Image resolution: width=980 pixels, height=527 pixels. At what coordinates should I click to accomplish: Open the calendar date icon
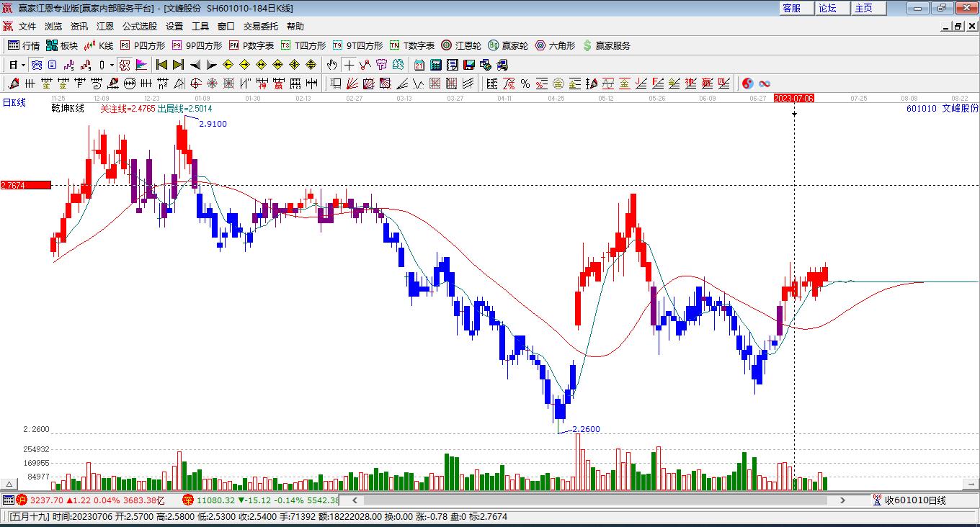tap(419, 65)
